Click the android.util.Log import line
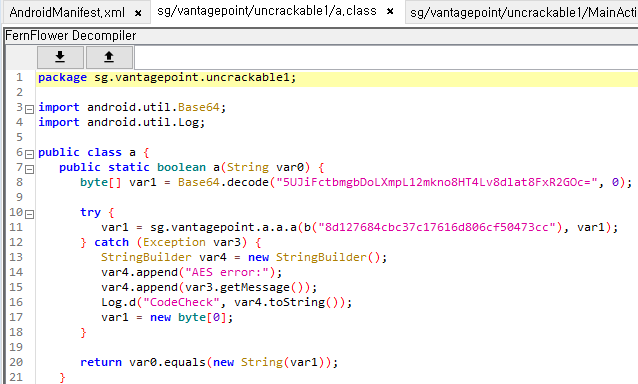The image size is (638, 384). tap(122, 122)
